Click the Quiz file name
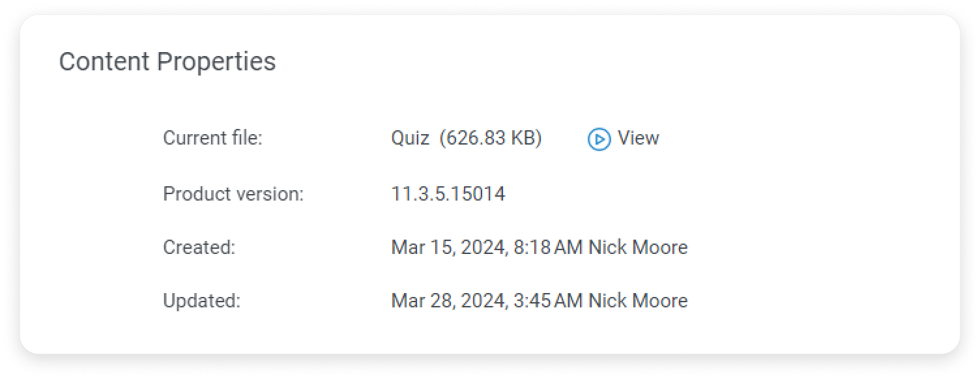Image resolution: width=980 pixels, height=379 pixels. [410, 139]
